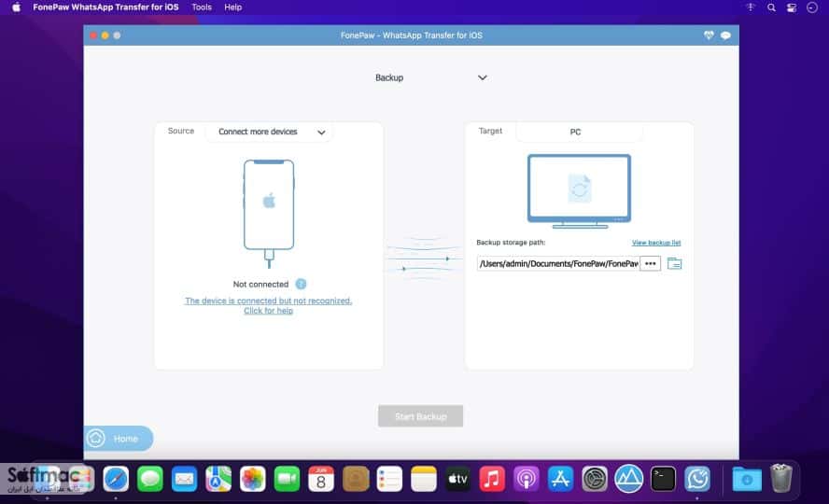The image size is (829, 504).
Task: Open the backup folder icon
Action: coord(674,263)
